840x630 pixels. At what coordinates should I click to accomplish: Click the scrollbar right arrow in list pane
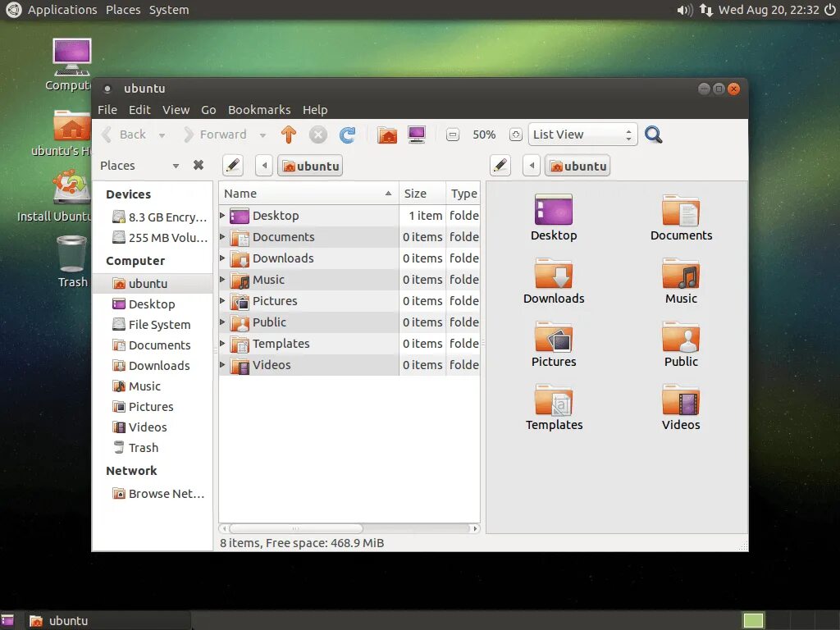(475, 528)
